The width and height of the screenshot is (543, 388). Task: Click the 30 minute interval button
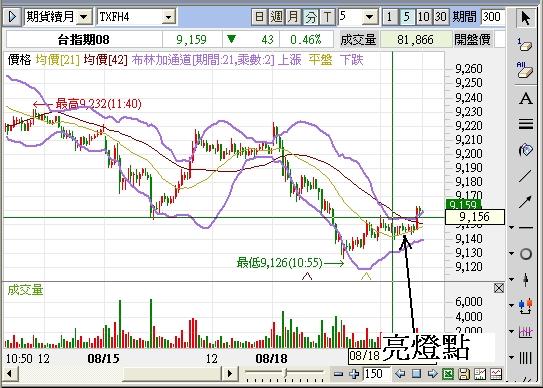click(440, 17)
